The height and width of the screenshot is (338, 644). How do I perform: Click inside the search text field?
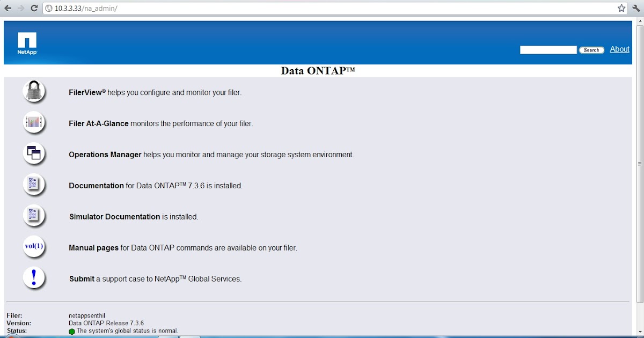pyautogui.click(x=547, y=49)
